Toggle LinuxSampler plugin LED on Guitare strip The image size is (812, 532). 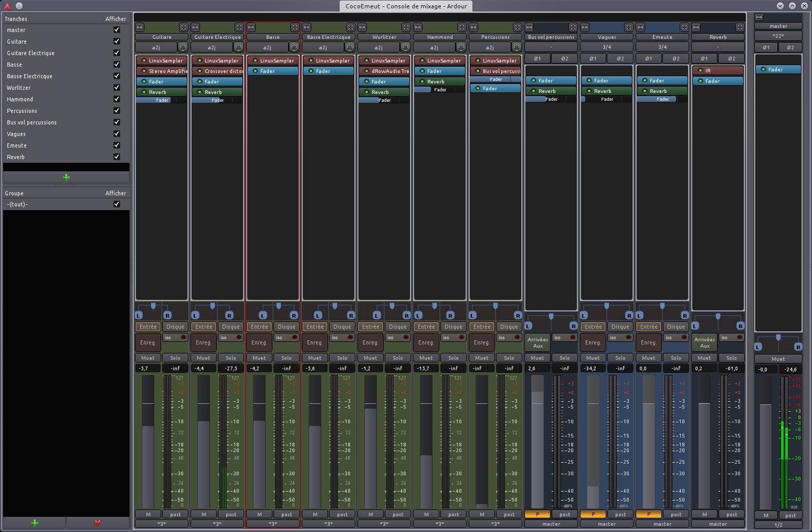point(143,61)
